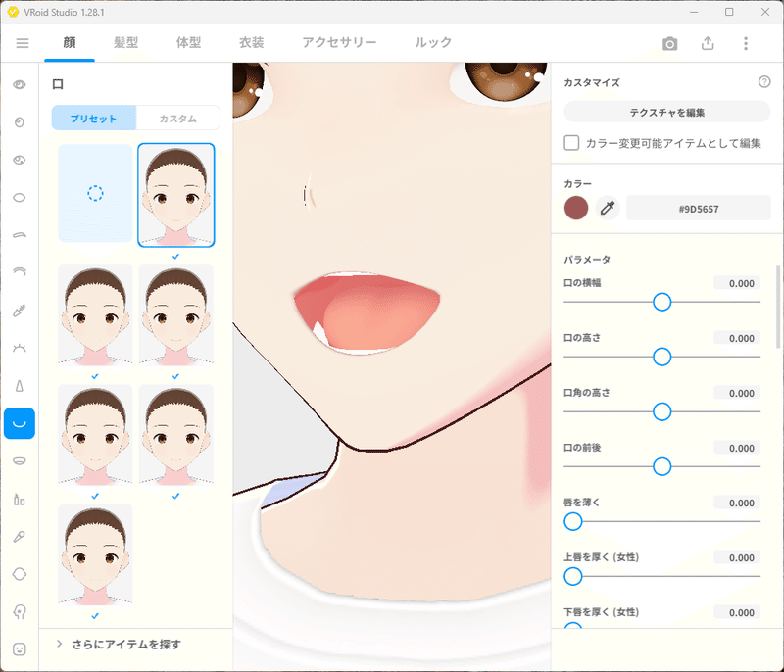The height and width of the screenshot is (672, 784).
Task: Select the bottom single mouth preset thumbnail
Action: click(x=95, y=554)
